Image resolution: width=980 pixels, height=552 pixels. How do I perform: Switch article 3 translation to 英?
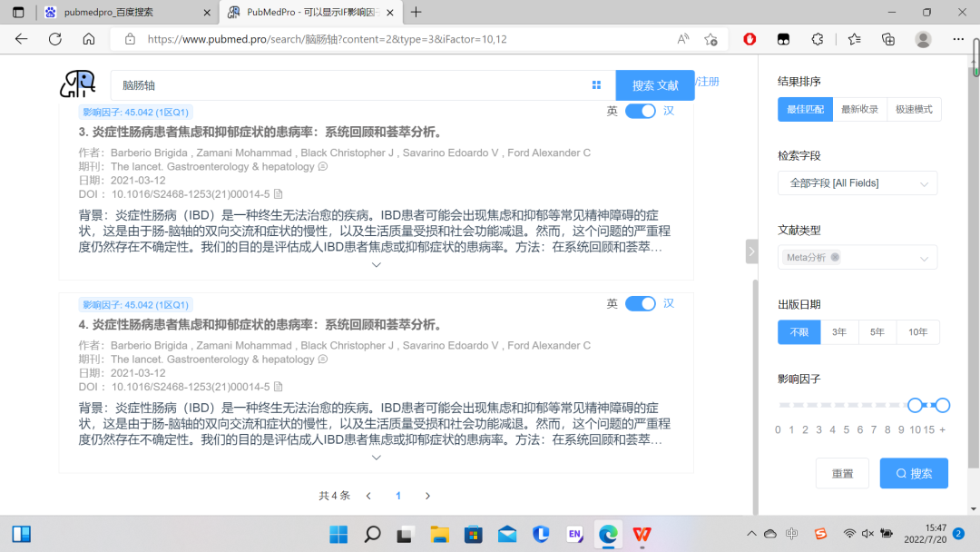click(x=612, y=110)
